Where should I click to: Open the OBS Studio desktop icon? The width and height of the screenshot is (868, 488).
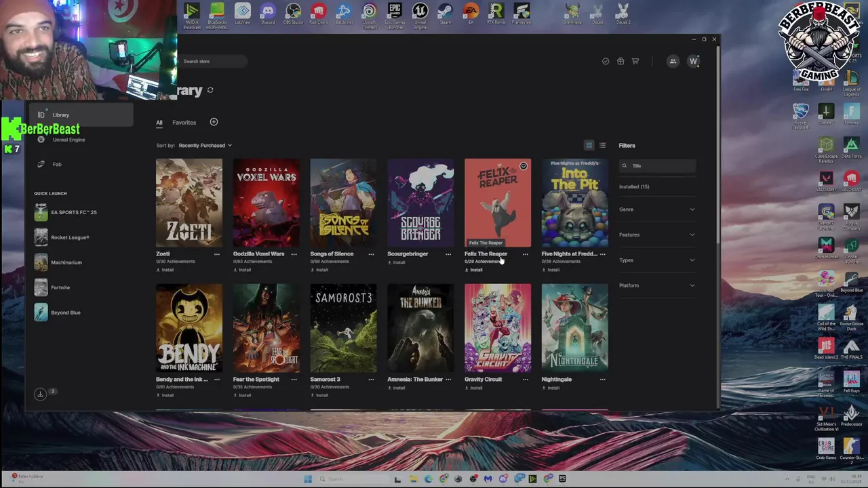(293, 14)
